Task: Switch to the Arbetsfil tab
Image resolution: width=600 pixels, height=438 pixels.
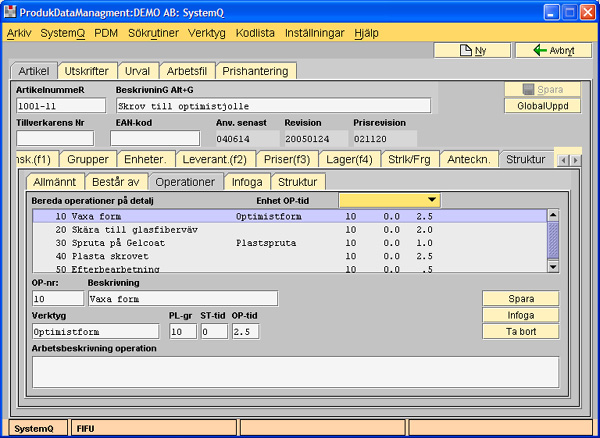Action: click(x=187, y=71)
